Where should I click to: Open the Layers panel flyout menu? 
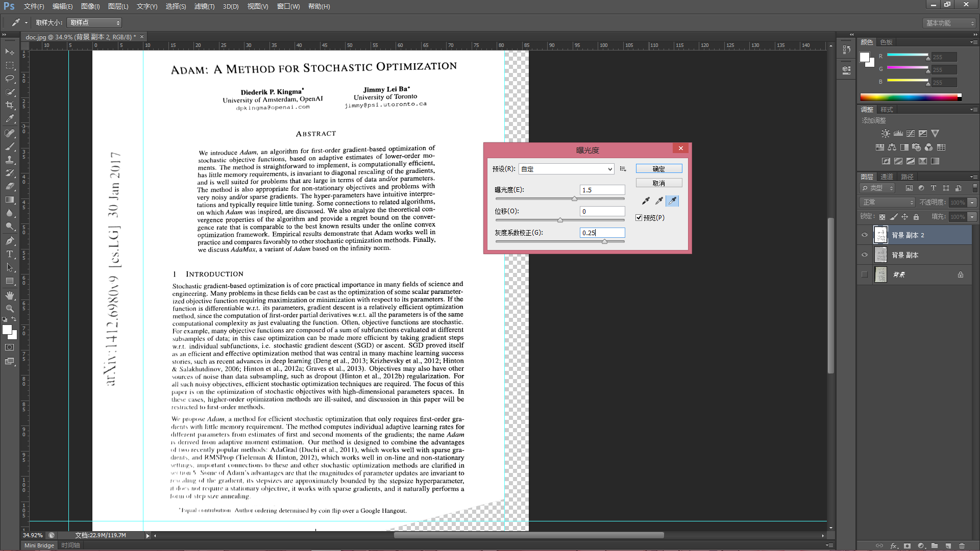[x=974, y=177]
